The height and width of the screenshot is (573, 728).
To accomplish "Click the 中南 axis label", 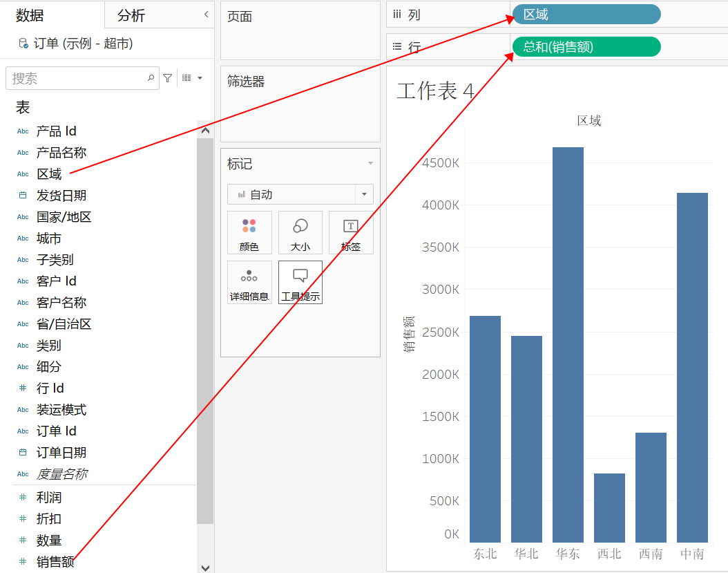I will point(692,554).
